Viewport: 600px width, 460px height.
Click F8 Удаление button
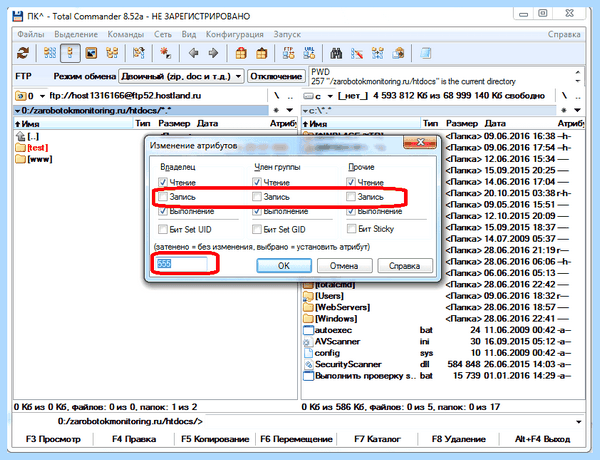[x=458, y=439]
